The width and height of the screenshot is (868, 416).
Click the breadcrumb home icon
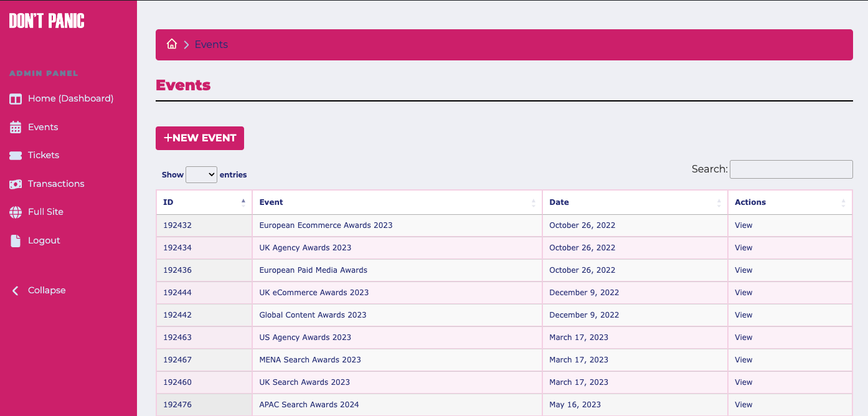coord(172,44)
